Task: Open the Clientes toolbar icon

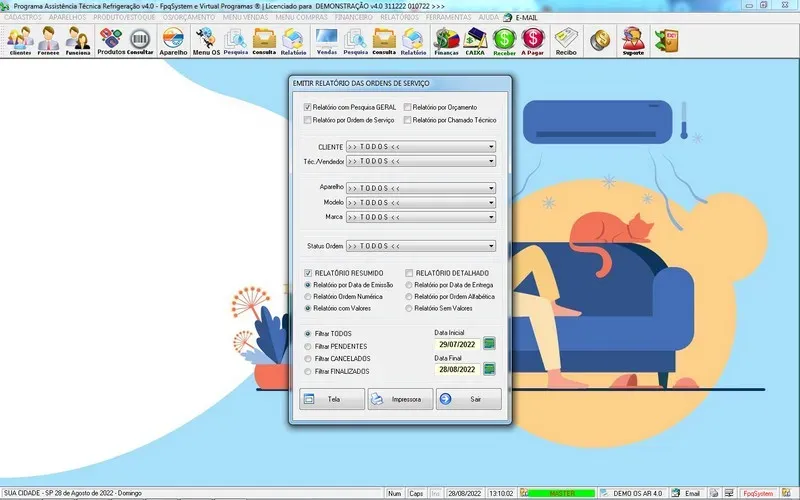Action: [20, 41]
